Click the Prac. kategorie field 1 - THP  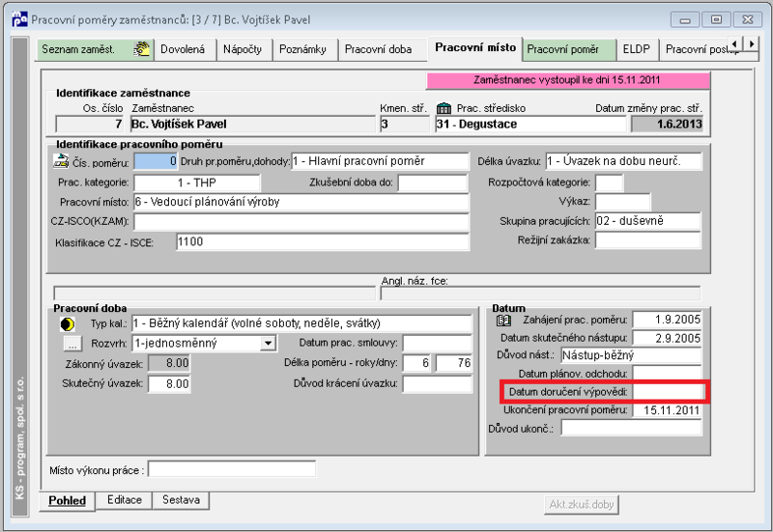(x=197, y=182)
